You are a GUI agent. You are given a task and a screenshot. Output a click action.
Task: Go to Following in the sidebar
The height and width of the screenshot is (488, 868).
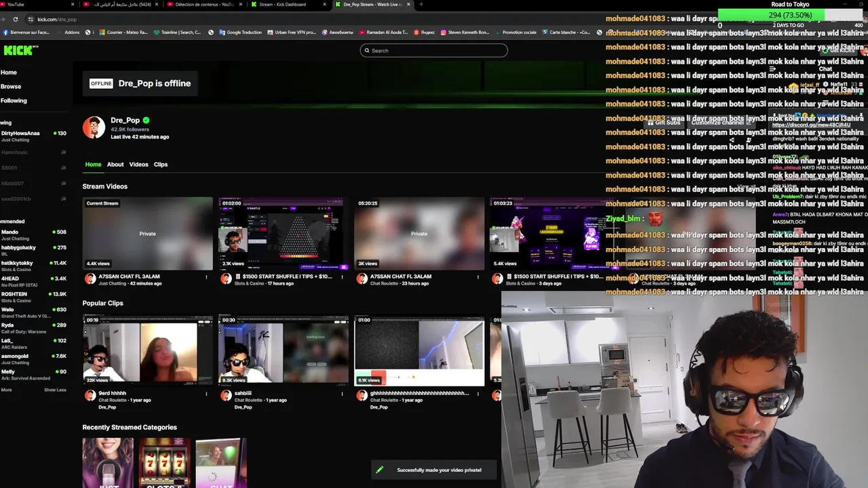14,101
